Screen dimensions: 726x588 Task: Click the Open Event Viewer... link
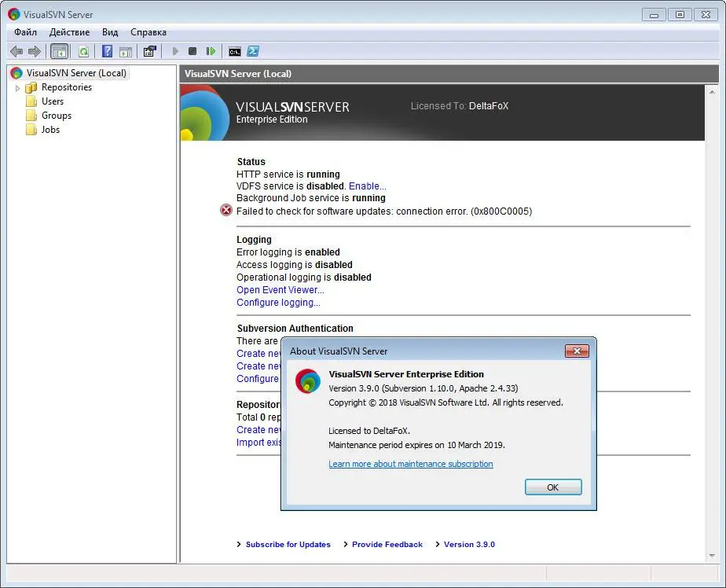(280, 290)
